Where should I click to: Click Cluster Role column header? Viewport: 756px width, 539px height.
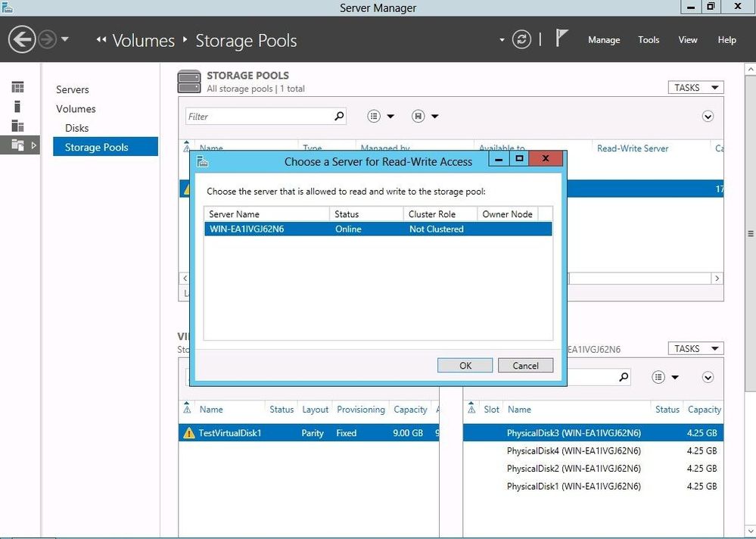[x=440, y=214]
